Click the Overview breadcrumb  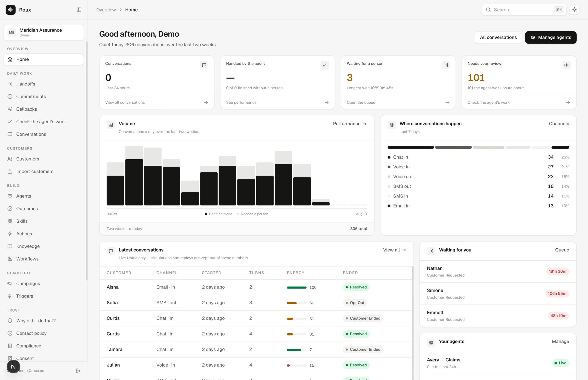point(106,10)
